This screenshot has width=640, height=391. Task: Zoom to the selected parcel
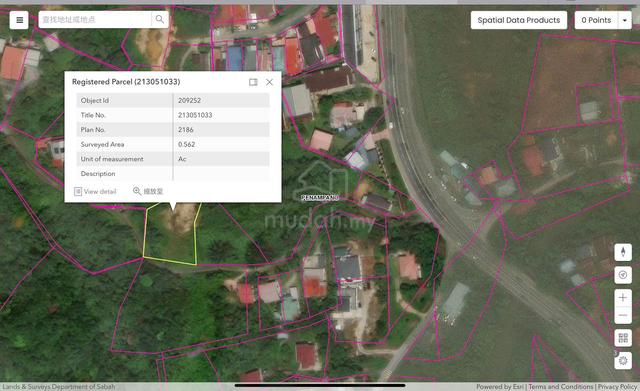148,191
